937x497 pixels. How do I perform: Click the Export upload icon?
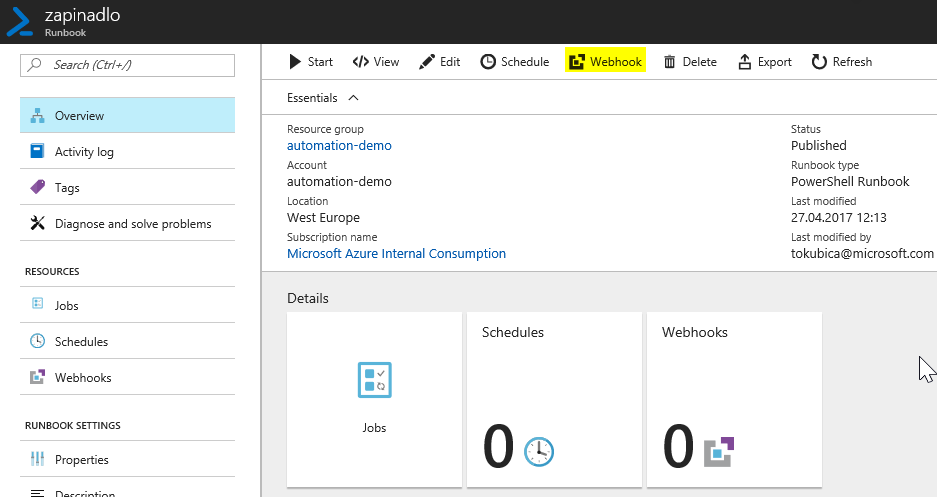745,62
